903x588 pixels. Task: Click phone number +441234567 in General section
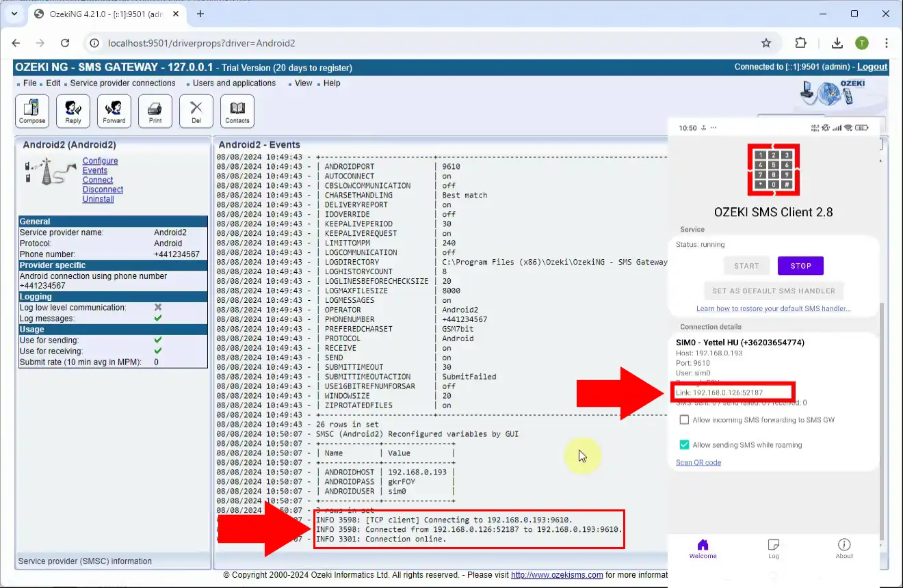pos(176,254)
